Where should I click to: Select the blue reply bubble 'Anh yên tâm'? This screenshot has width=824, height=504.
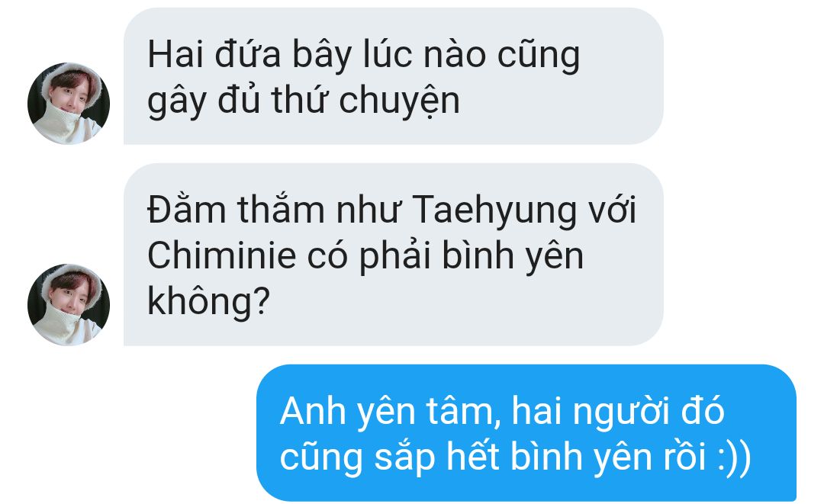click(526, 433)
